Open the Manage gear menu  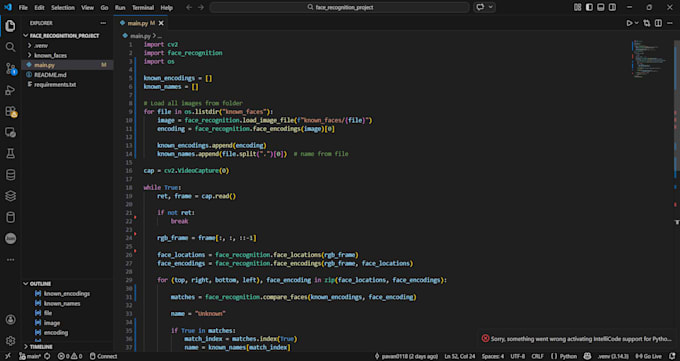click(x=10, y=341)
